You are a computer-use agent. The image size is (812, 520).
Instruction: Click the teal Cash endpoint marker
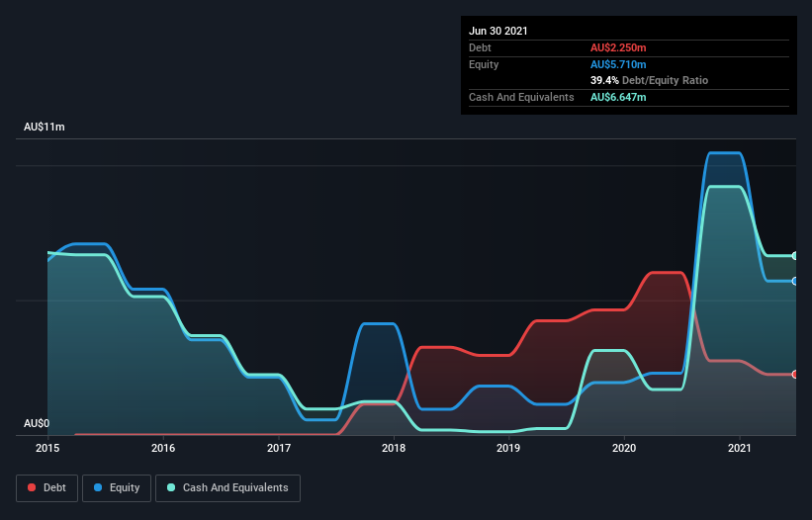coord(795,256)
